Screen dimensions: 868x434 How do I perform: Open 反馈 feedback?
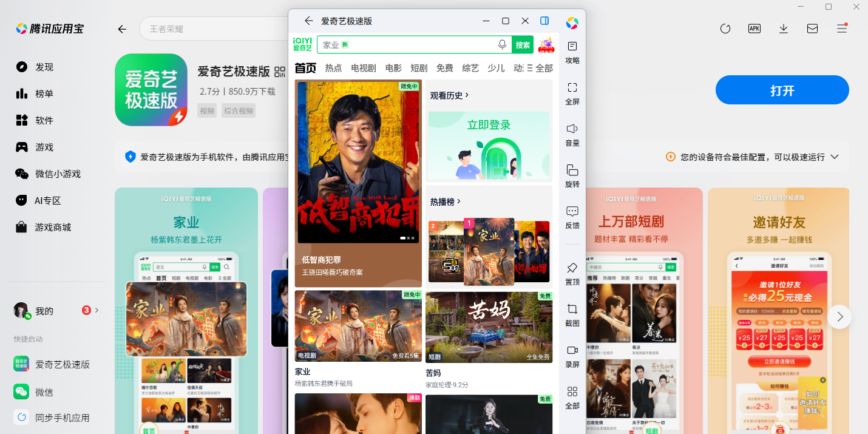point(572,217)
